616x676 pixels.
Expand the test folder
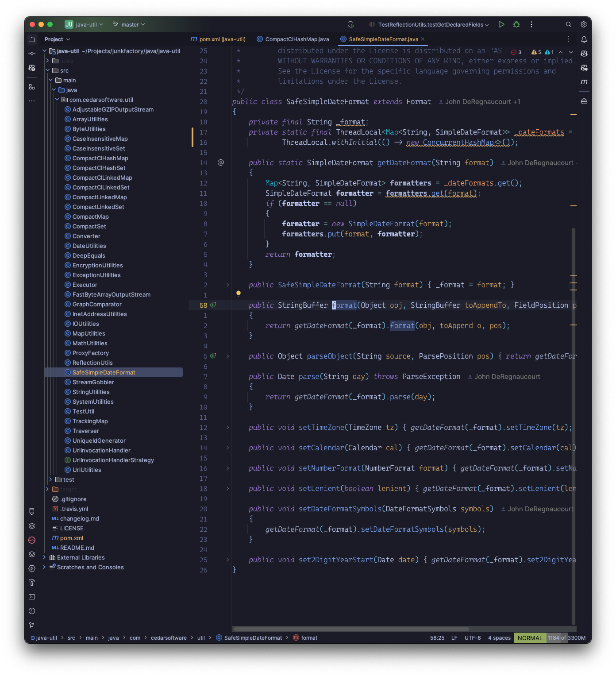pyautogui.click(x=50, y=479)
